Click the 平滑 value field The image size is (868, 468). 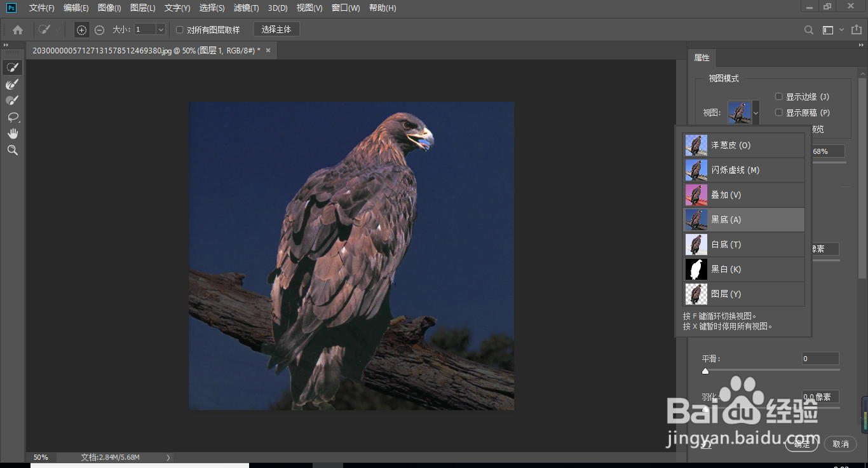[x=820, y=359]
